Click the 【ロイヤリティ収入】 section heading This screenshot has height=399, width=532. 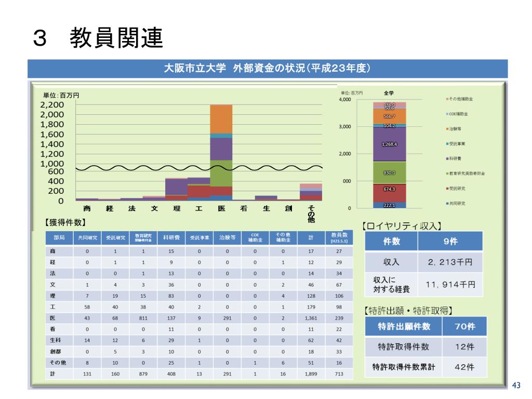[403, 227]
